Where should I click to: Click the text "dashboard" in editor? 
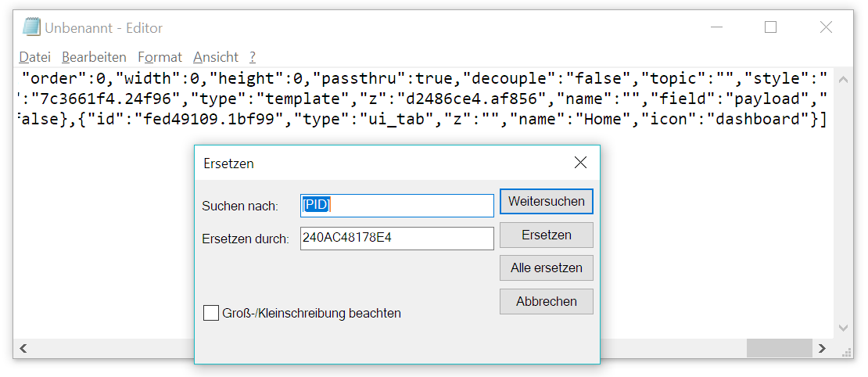759,120
